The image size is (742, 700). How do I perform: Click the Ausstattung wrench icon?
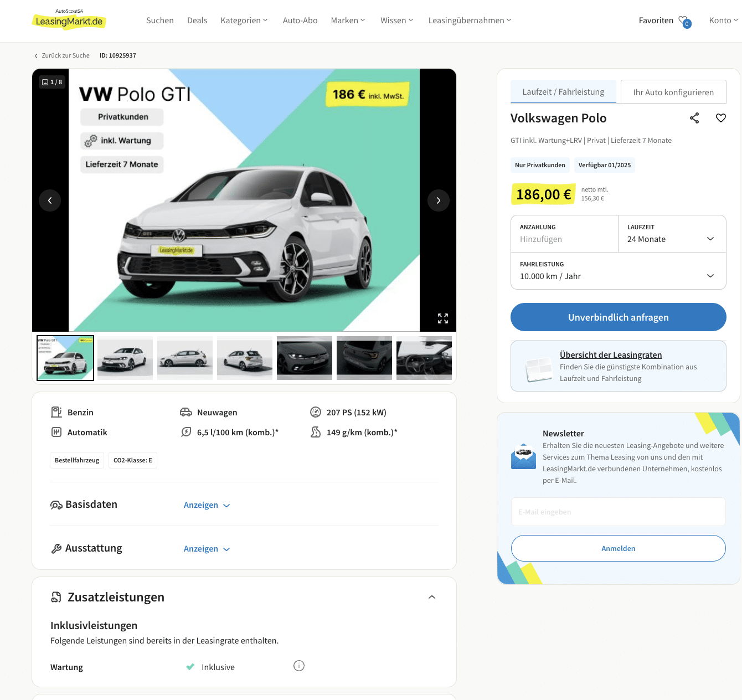(x=56, y=549)
